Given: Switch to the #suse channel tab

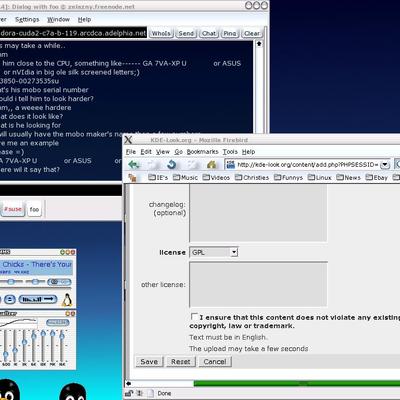Looking at the screenshot, I should tap(13, 209).
